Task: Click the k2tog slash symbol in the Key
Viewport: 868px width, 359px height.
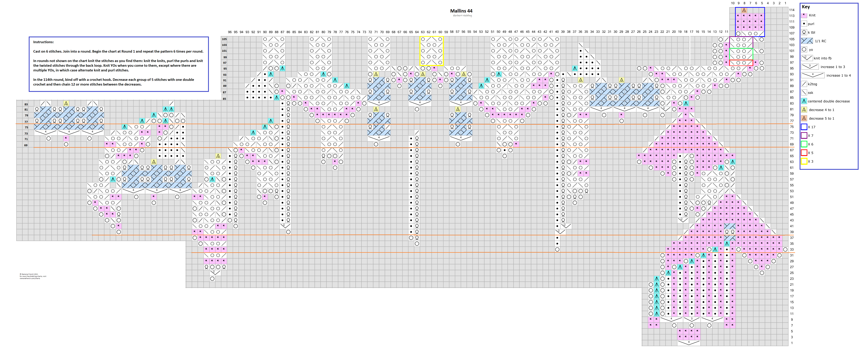Action: [804, 84]
